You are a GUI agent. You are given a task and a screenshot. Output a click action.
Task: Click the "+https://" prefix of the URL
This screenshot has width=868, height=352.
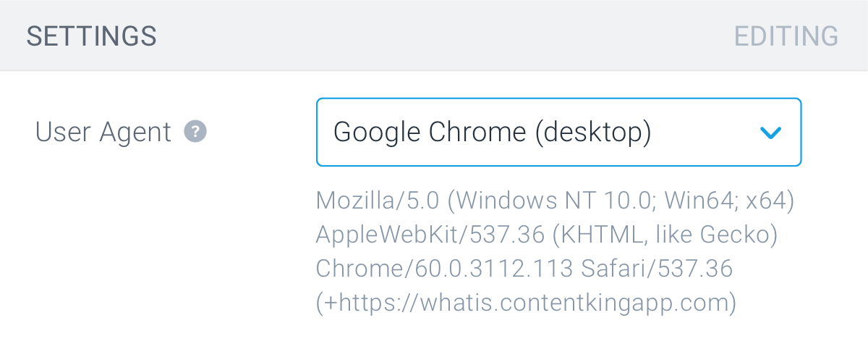point(368,303)
